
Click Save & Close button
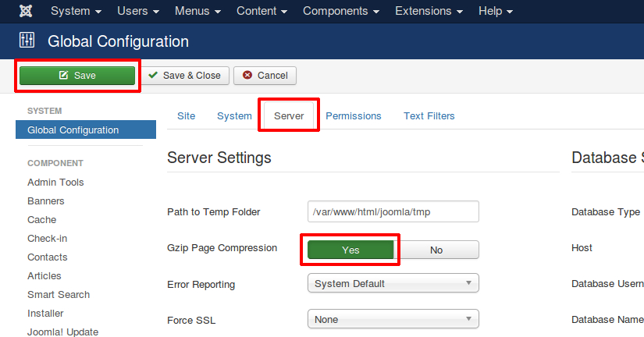click(x=185, y=76)
